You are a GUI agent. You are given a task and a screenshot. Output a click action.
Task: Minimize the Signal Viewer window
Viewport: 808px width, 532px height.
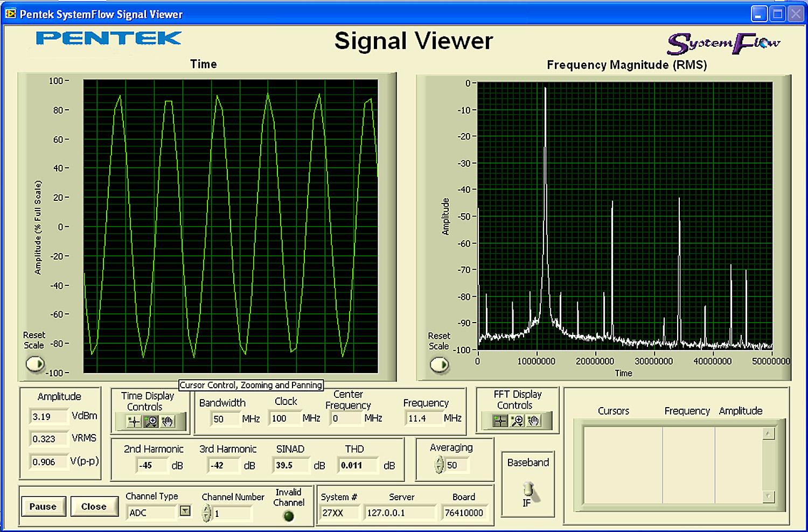(x=760, y=14)
